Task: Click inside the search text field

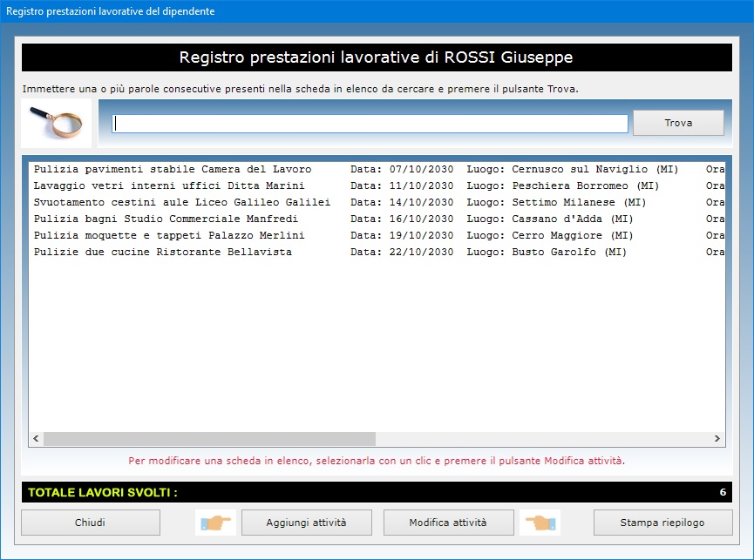Action: pyautogui.click(x=370, y=124)
